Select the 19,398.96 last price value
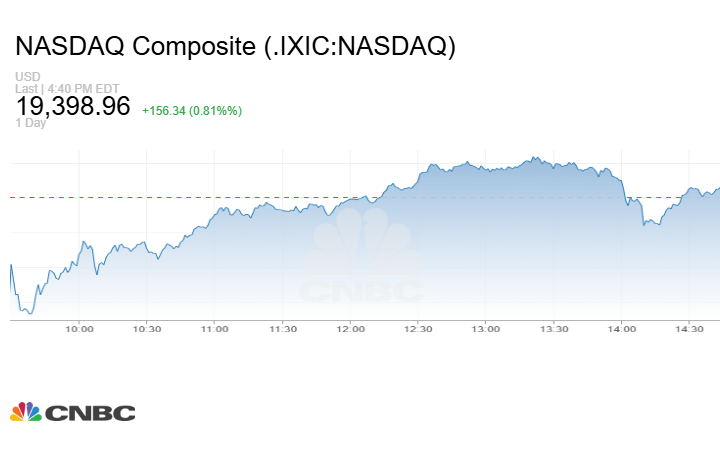This screenshot has width=720, height=450. pos(73,106)
